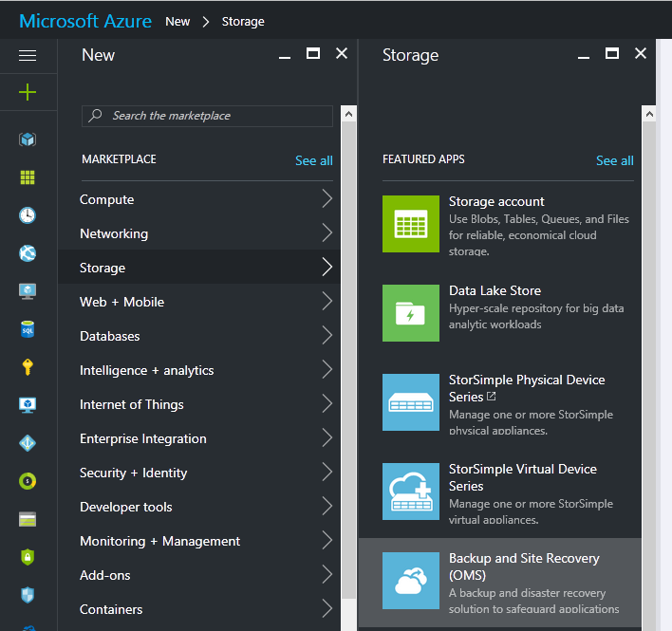Click the New blade vertical scrollbar thumb
The width and height of the screenshot is (672, 631).
(349, 360)
